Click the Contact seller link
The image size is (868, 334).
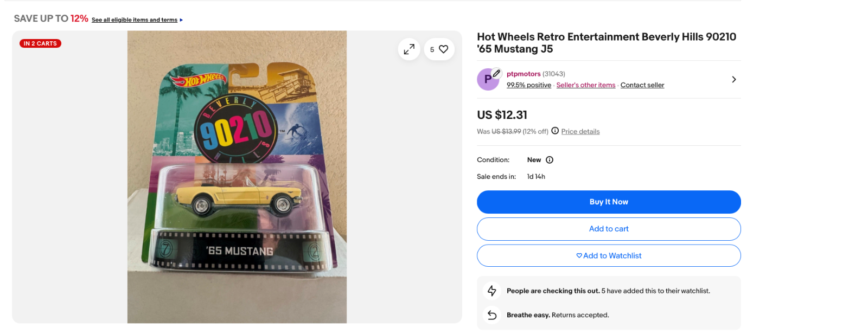pyautogui.click(x=642, y=85)
